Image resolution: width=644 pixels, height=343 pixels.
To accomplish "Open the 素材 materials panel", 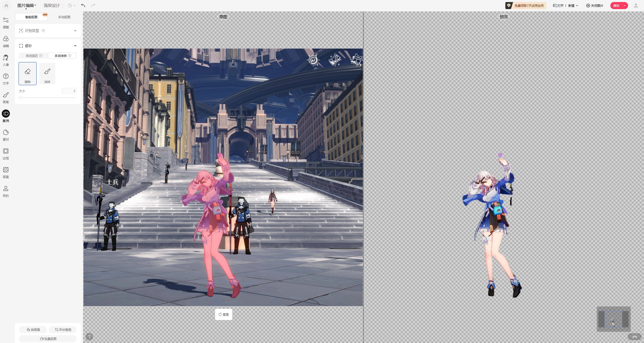I will tap(6, 135).
